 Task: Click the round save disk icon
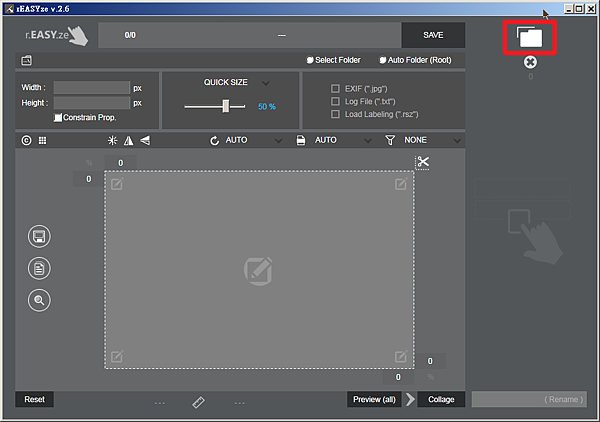[39, 236]
